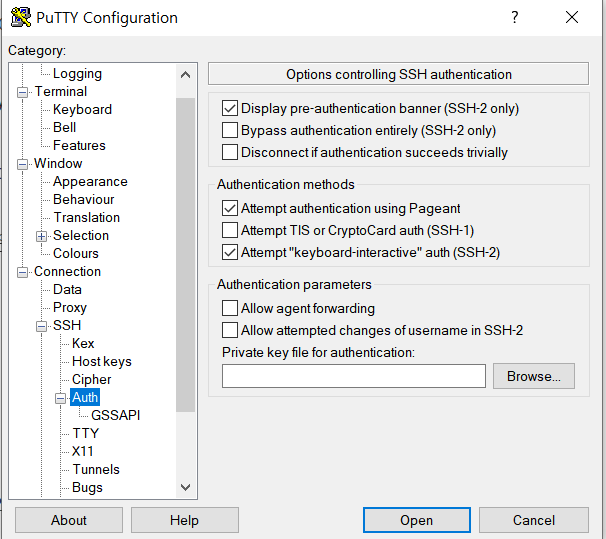The height and width of the screenshot is (539, 606).
Task: Open the Bugs category
Action: coord(87,487)
